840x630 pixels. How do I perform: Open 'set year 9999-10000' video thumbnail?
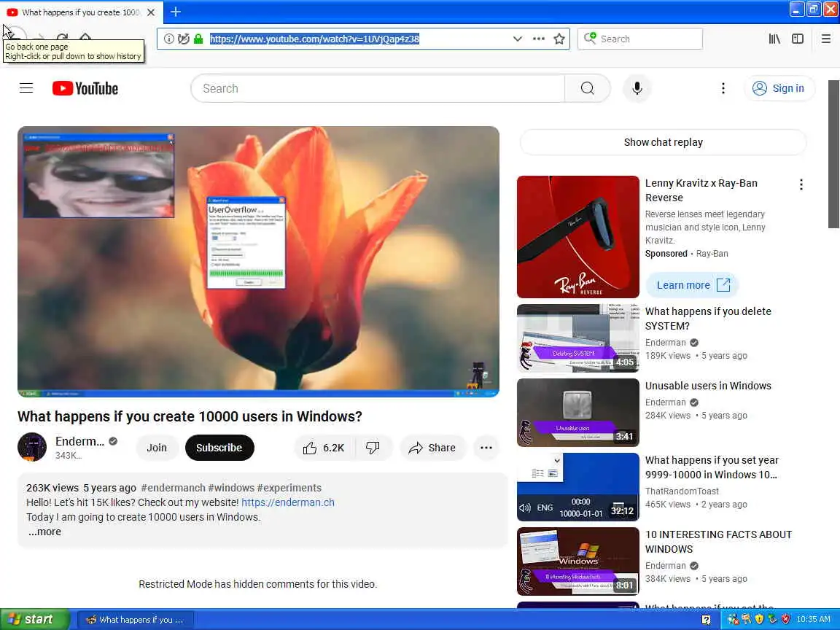[x=578, y=487]
